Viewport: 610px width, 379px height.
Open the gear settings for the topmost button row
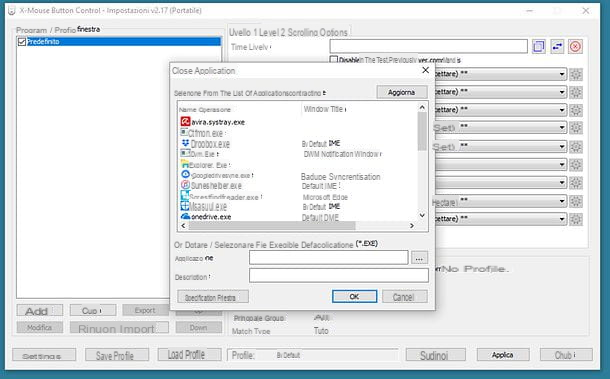pyautogui.click(x=576, y=74)
